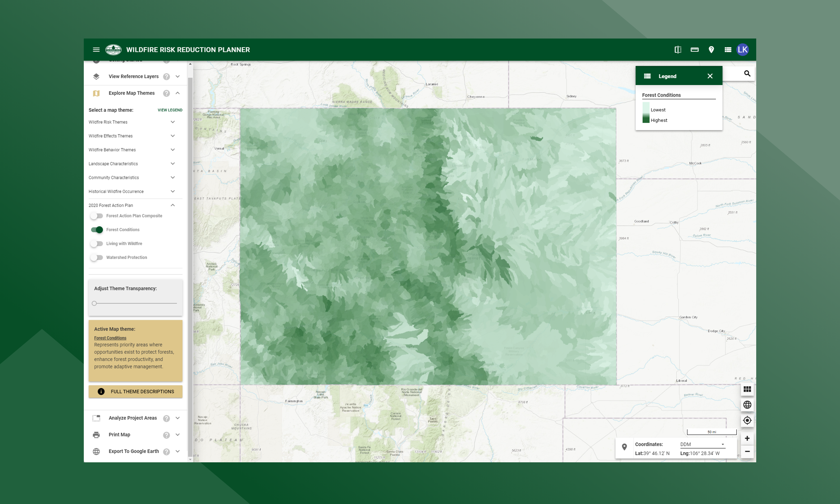Expand the Export To Google Earth section
This screenshot has height=504, width=840.
(178, 451)
